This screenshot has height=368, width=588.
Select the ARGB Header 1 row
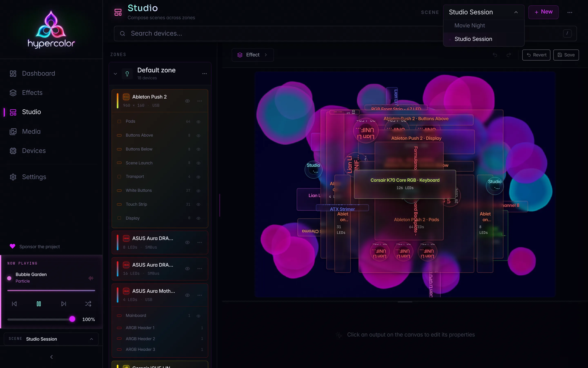pyautogui.click(x=160, y=328)
